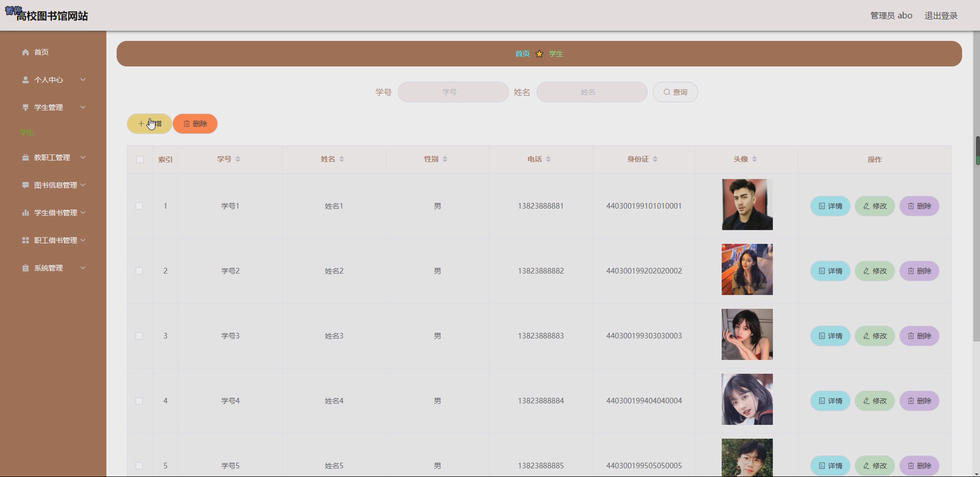Image resolution: width=980 pixels, height=477 pixels.
Task: Click the 学号 search input field
Action: point(453,92)
